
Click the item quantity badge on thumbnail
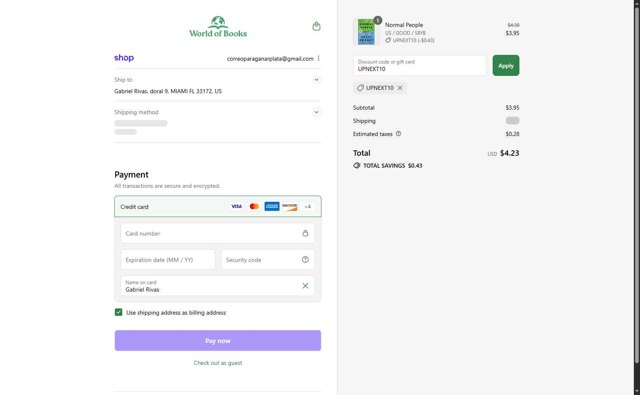[378, 20]
